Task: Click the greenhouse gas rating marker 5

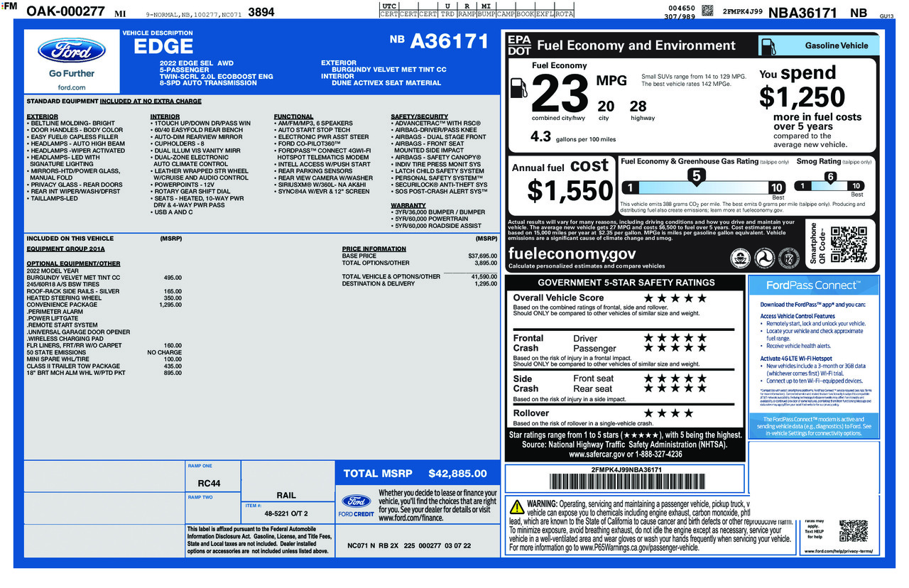Action: (697, 177)
